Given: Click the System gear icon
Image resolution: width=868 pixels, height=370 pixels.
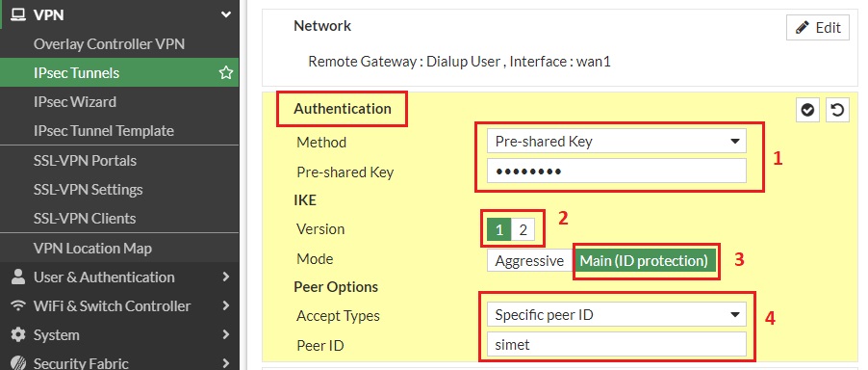Looking at the screenshot, I should (18, 334).
